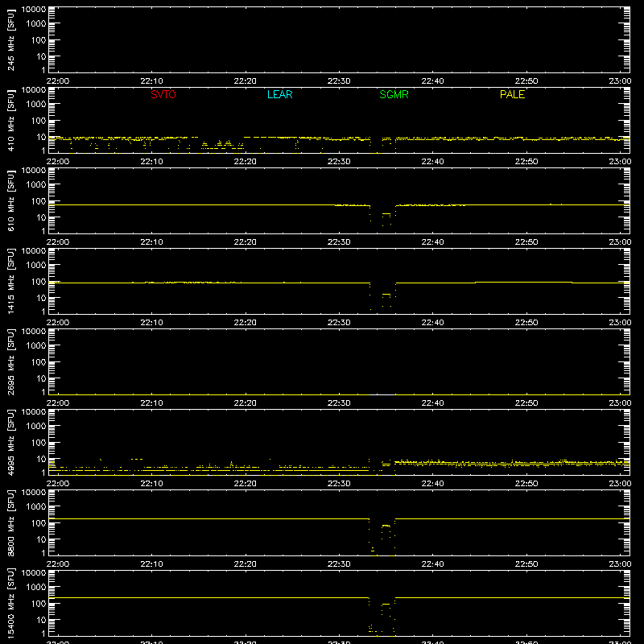This screenshot has width=644, height=644.
Task: Click 22:10 label under the 2695 MHz panel
Action: pos(151,403)
